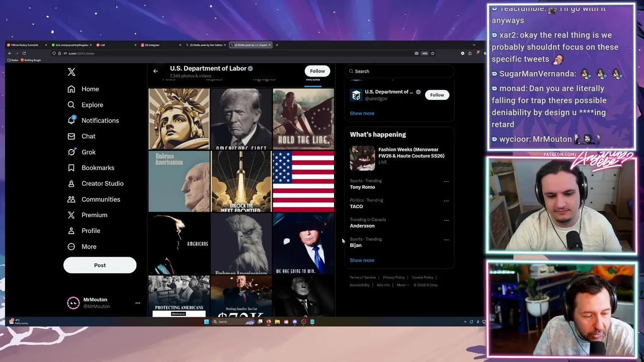
Task: Open Notifications in the sidebar
Action: pyautogui.click(x=94, y=121)
